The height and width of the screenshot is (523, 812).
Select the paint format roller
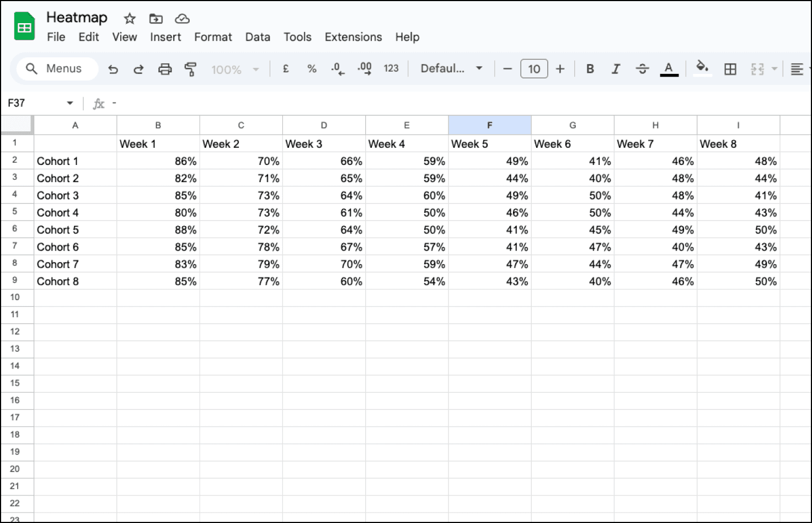[190, 69]
